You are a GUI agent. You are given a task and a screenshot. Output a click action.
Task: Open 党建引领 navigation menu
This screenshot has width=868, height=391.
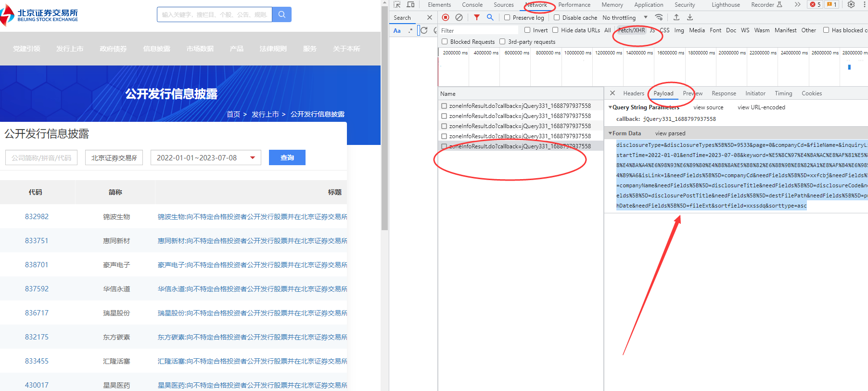(x=27, y=49)
